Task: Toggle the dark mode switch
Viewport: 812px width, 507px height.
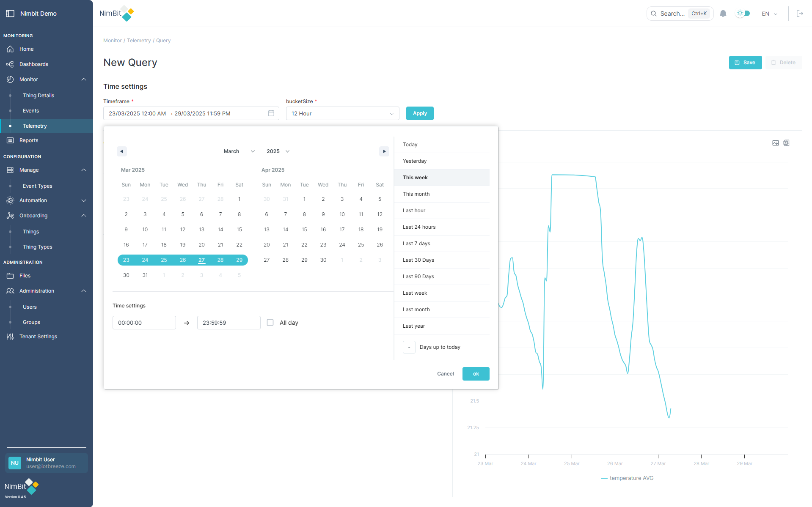Action: pos(743,14)
